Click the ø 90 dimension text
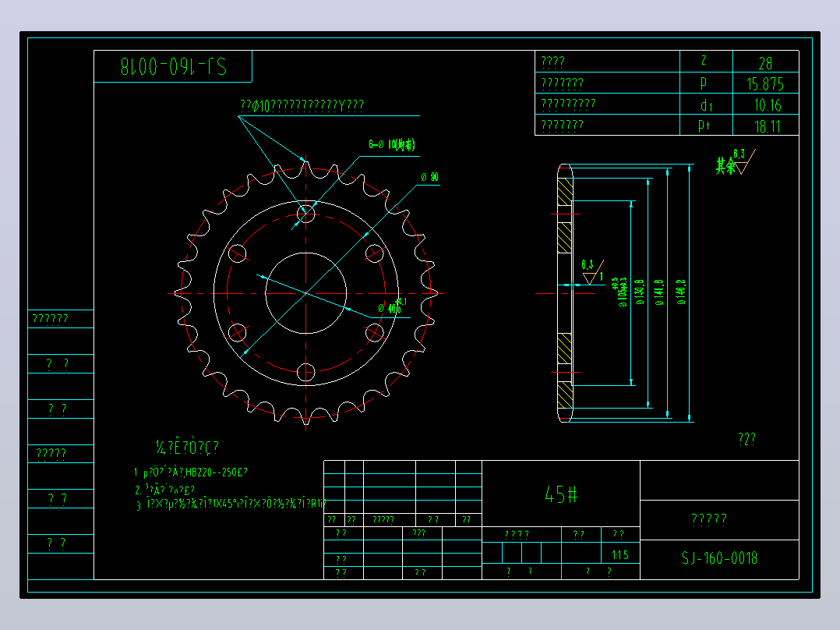The width and height of the screenshot is (840, 630). [429, 177]
